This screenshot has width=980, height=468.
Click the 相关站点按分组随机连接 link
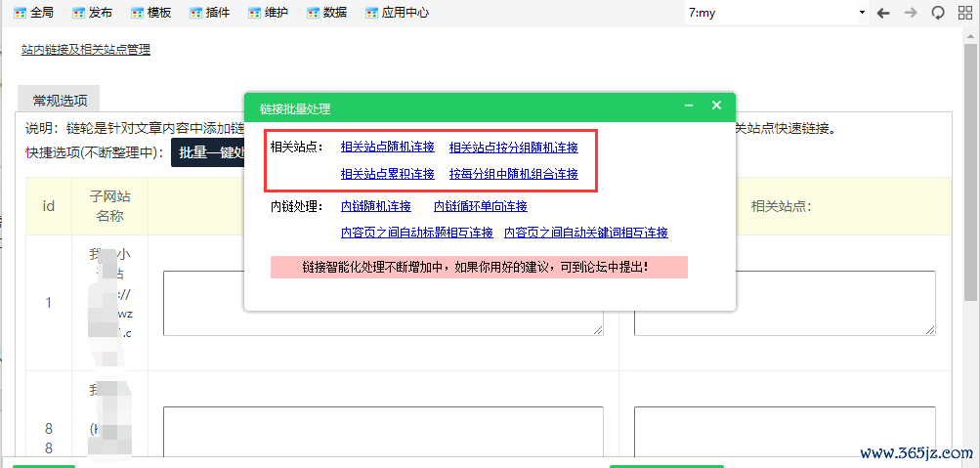coord(513,148)
